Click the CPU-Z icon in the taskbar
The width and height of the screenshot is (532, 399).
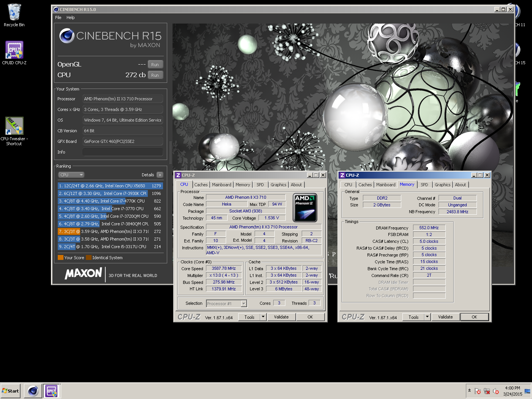(x=51, y=391)
